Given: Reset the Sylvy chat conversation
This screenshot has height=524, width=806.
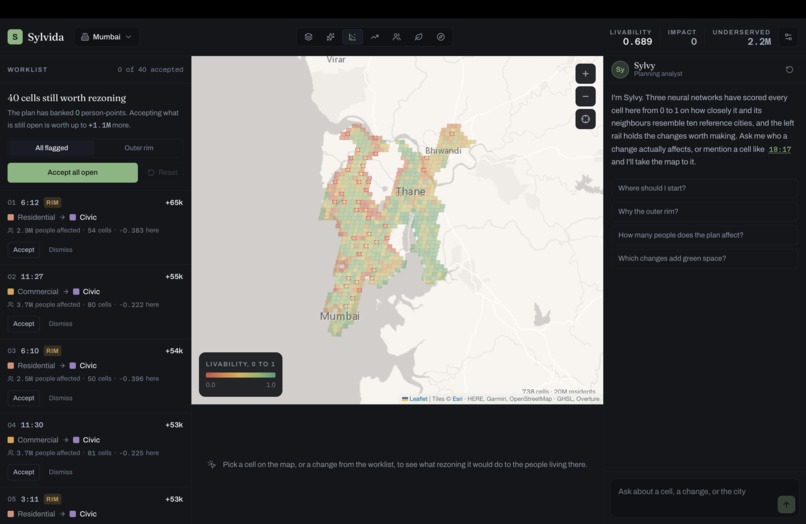Looking at the screenshot, I should (x=790, y=69).
